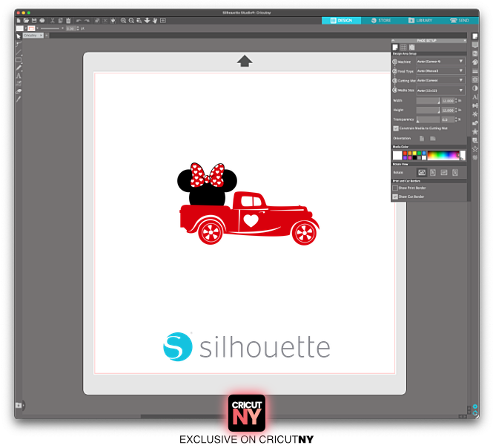Switch to the SEND tab
Screen dimensions: 493x448
click(460, 21)
